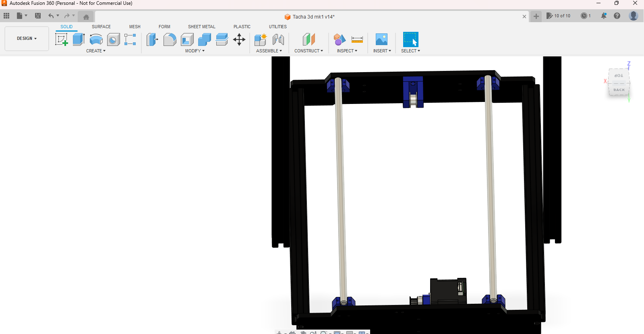Start a new sketch with Create Sketch

[61, 39]
